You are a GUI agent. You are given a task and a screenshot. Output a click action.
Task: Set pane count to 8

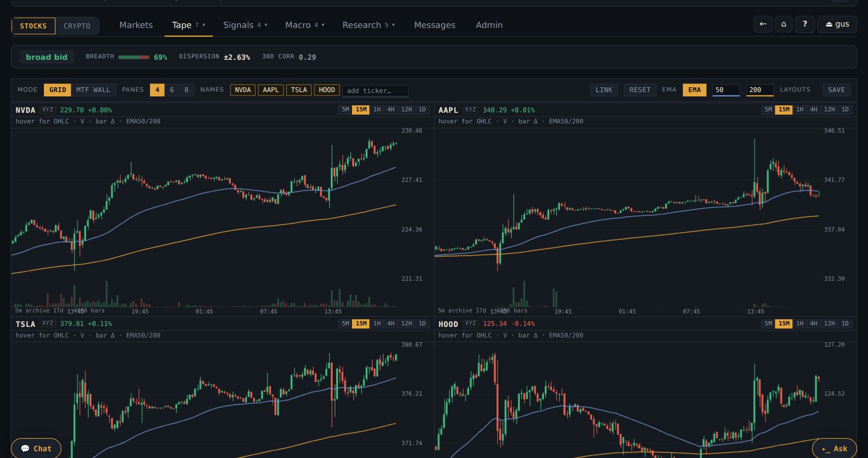tap(187, 90)
